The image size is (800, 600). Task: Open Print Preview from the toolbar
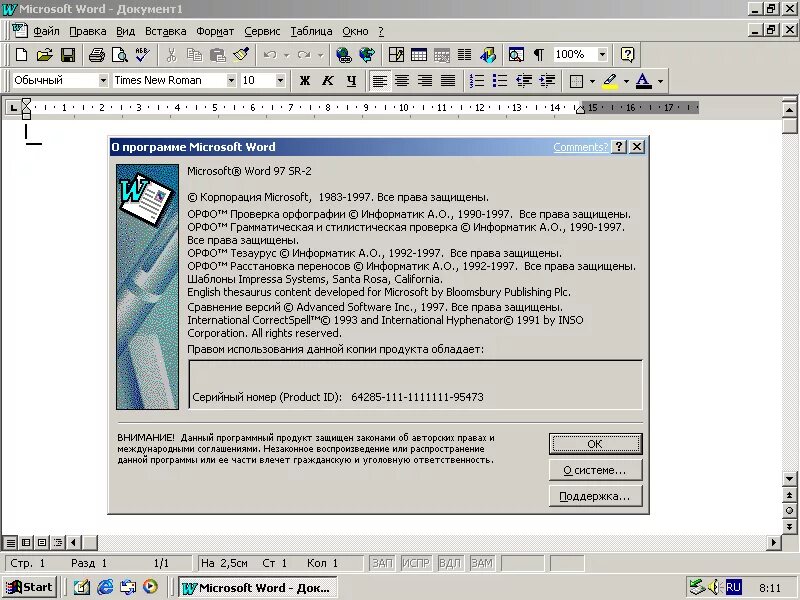tap(120, 55)
